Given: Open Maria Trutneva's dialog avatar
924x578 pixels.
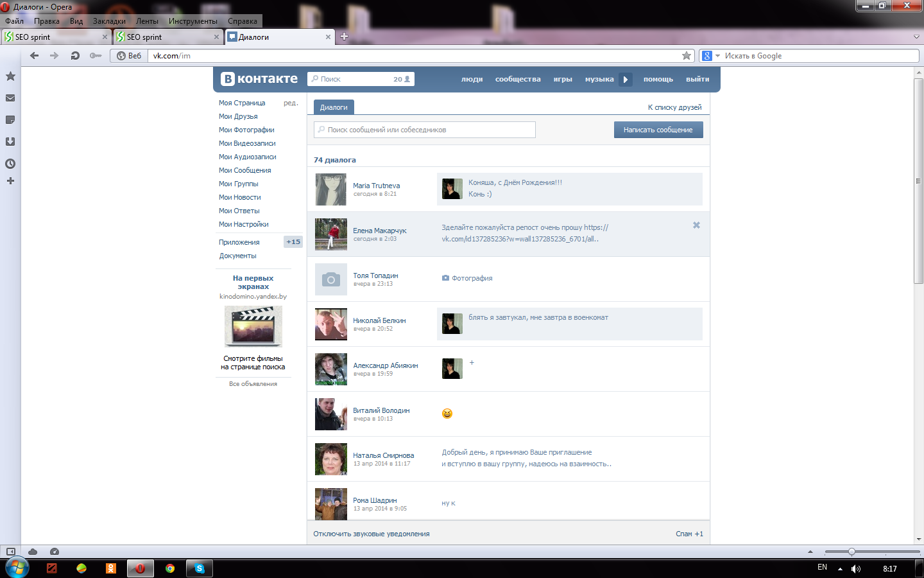Looking at the screenshot, I should coord(331,189).
